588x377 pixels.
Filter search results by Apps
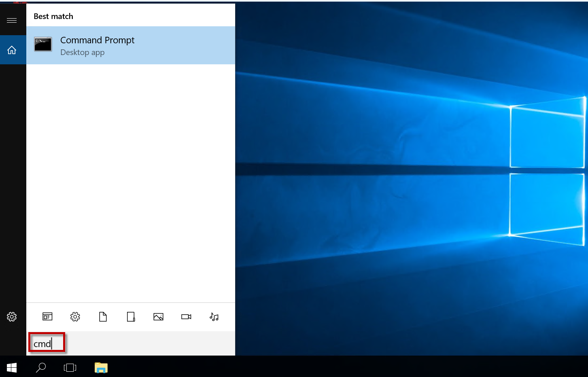point(47,317)
